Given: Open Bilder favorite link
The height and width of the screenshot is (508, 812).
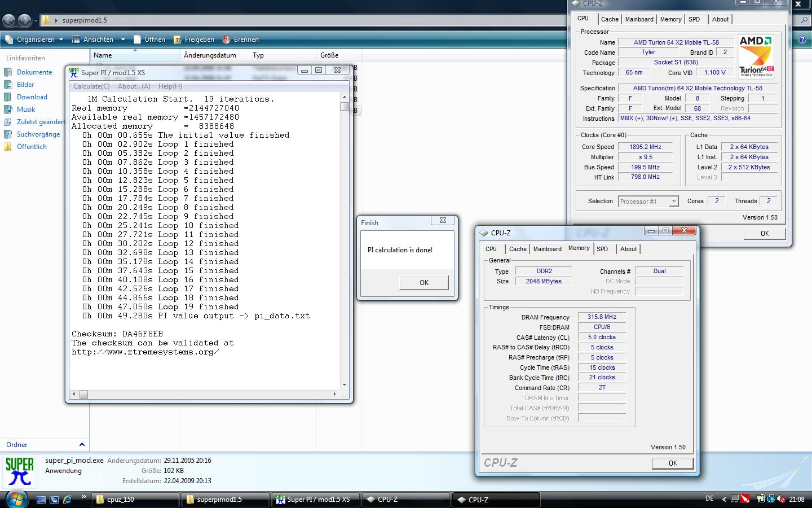Looking at the screenshot, I should click(x=25, y=85).
